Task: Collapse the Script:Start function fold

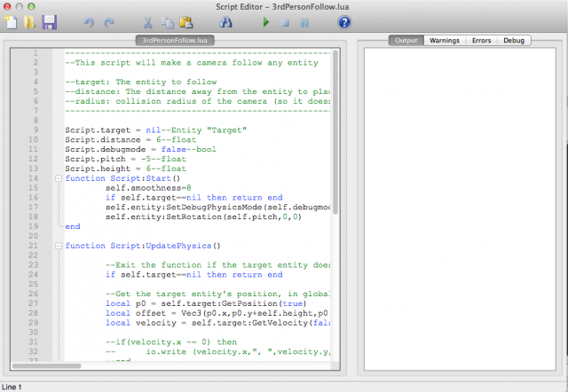Action: [x=58, y=178]
